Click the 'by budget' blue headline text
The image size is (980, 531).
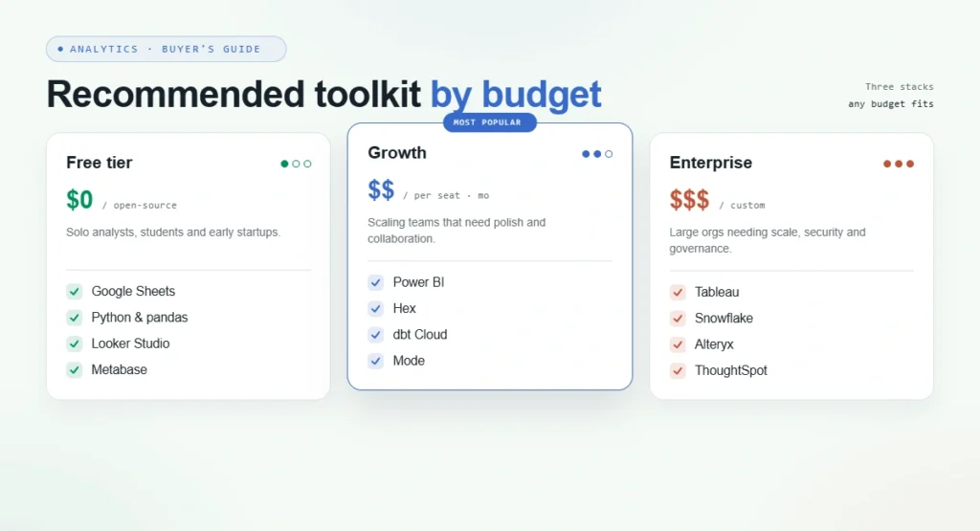pos(516,95)
